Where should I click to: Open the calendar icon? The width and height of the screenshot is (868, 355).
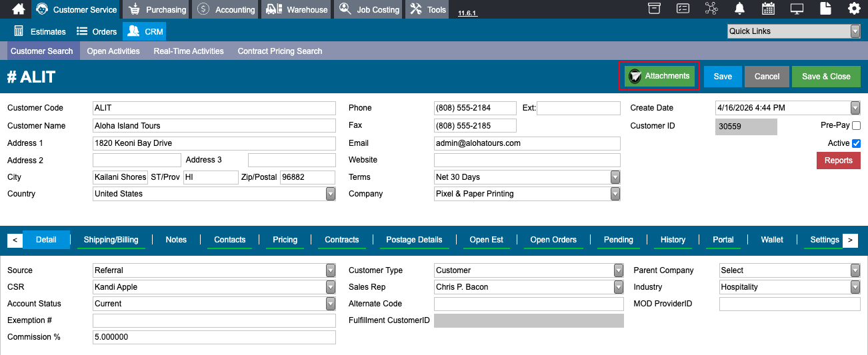(768, 9)
